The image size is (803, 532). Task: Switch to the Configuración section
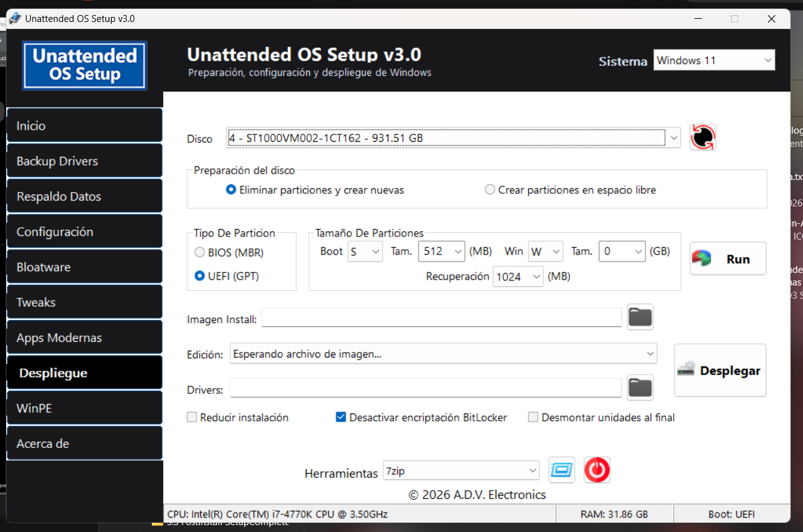[x=84, y=231]
